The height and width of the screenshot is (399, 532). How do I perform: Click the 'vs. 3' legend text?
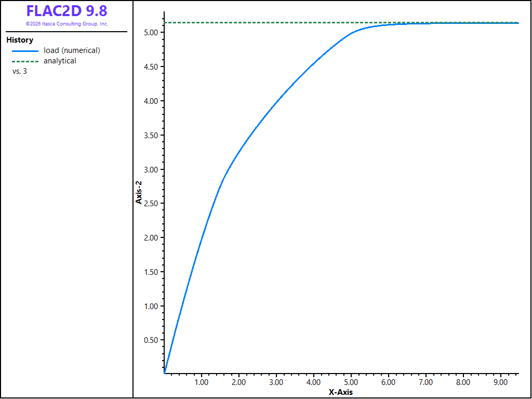[20, 72]
